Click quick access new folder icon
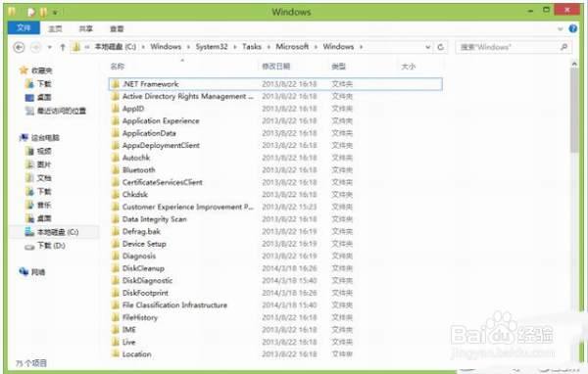Image resolution: width=588 pixels, height=374 pixels. [x=44, y=13]
